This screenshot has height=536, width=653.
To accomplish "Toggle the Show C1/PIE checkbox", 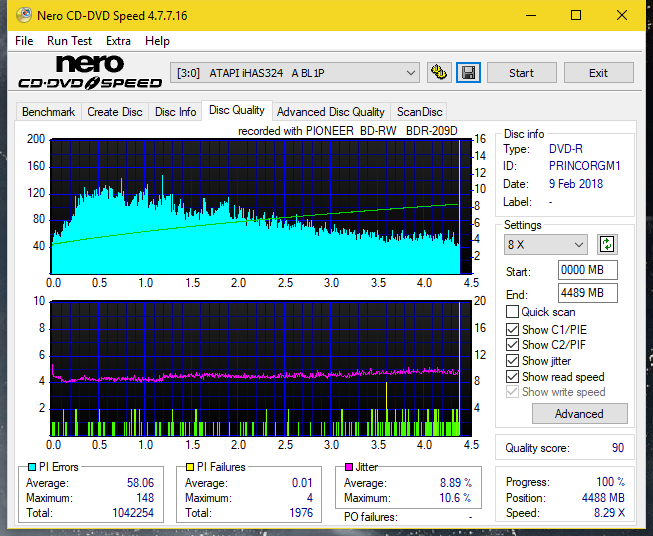I will (512, 329).
